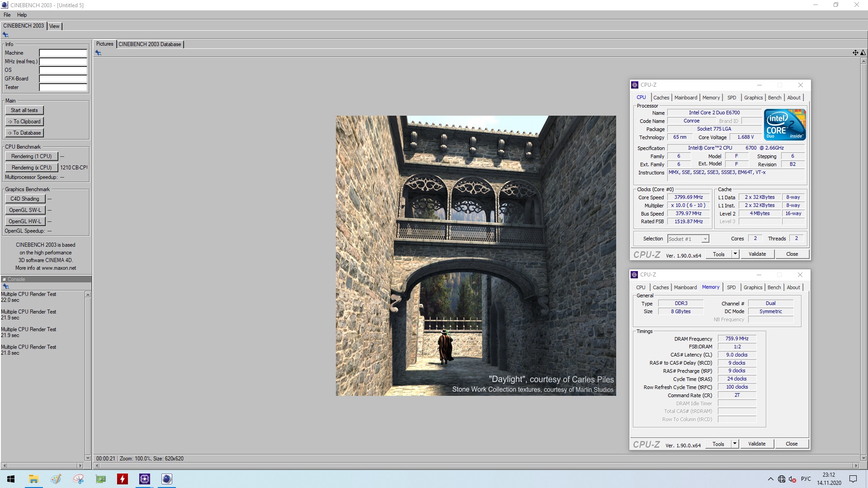Click the lower CPU-Z window title icon

(x=634, y=275)
